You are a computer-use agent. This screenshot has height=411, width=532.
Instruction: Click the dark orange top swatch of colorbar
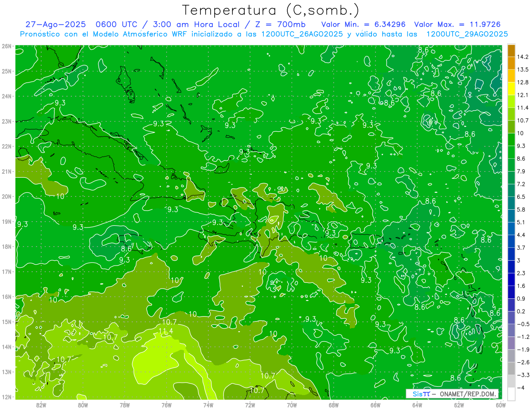coord(511,51)
